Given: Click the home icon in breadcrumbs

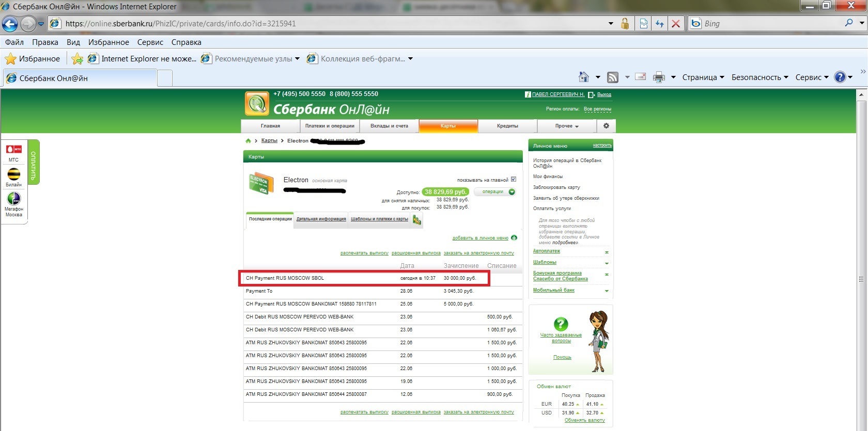Looking at the screenshot, I should click(248, 140).
